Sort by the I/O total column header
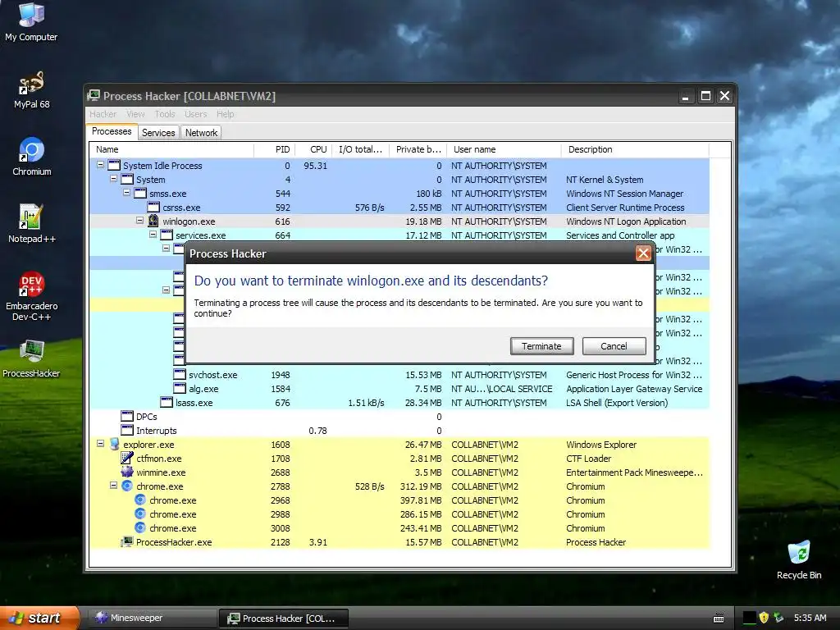The image size is (840, 630). (x=361, y=149)
